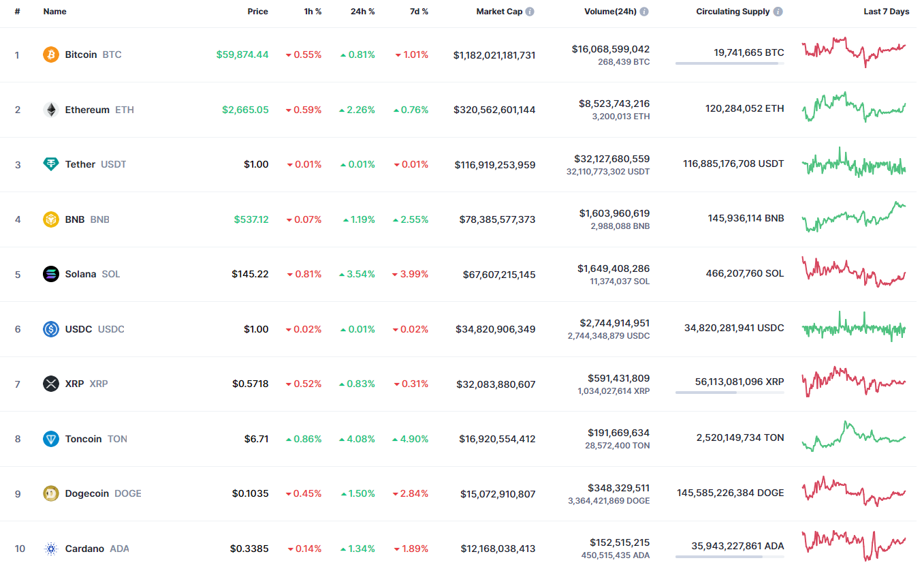924x567 pixels.
Task: Sort by 1h % column header
Action: coord(313,12)
